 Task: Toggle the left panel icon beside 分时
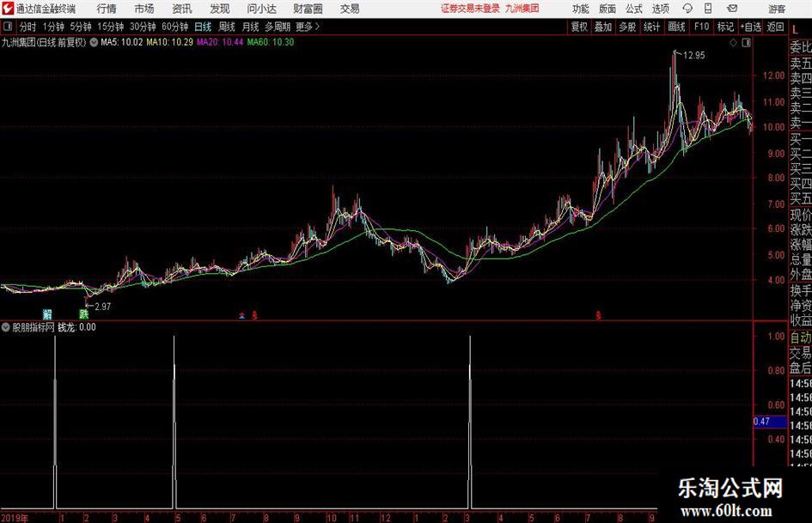coord(7,27)
